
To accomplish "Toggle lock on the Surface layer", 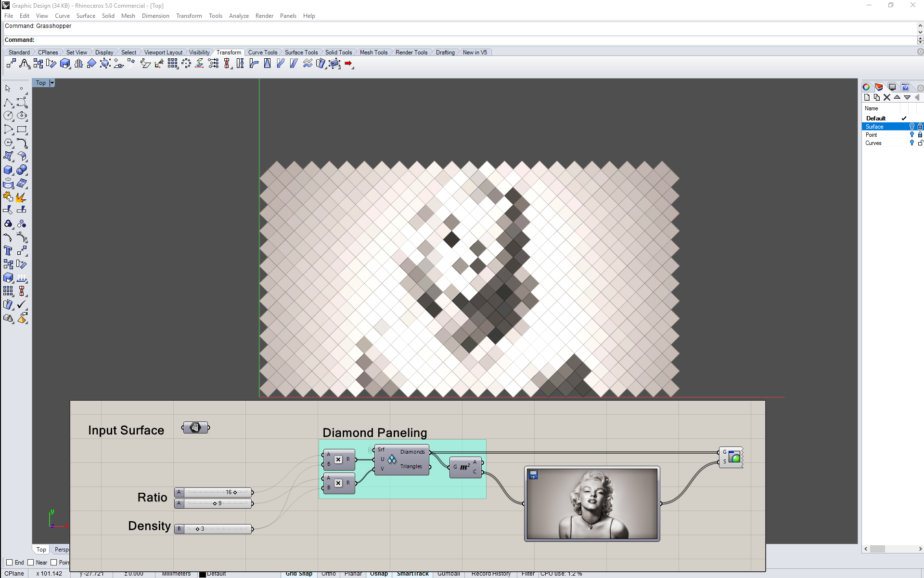I will [920, 127].
